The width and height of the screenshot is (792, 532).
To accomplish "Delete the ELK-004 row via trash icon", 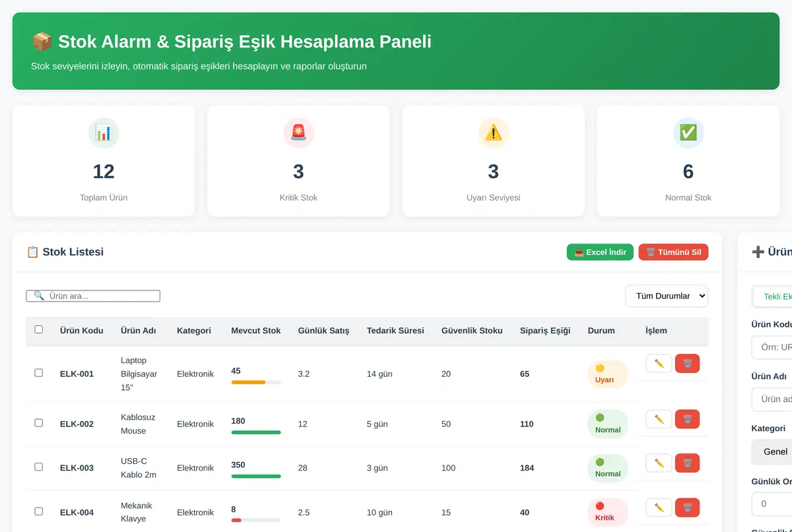I will (687, 508).
